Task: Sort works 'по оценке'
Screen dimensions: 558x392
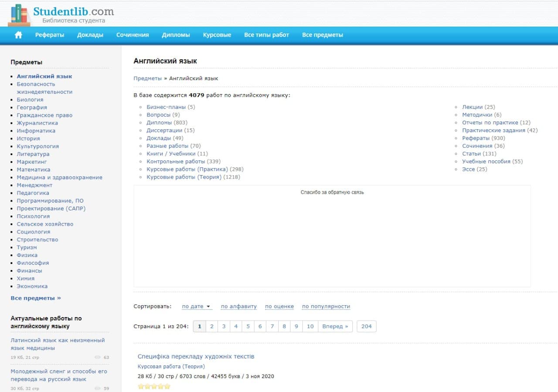Action: coord(279,306)
